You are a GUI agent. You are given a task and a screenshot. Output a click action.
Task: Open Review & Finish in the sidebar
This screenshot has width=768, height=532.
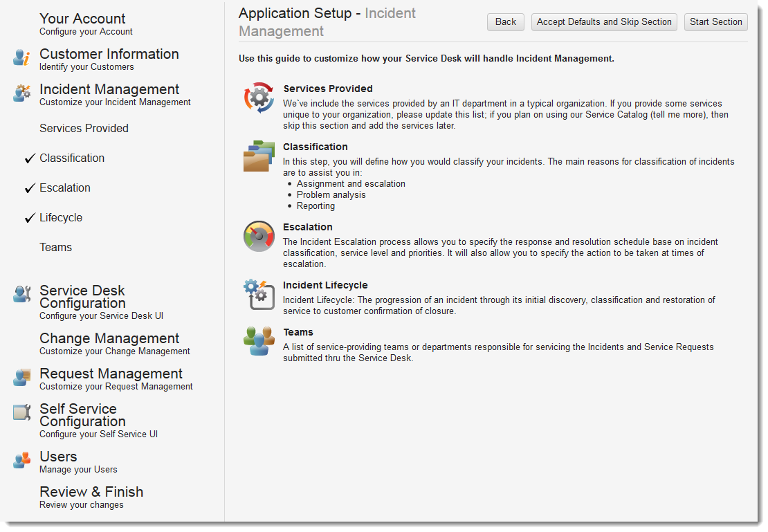[91, 492]
